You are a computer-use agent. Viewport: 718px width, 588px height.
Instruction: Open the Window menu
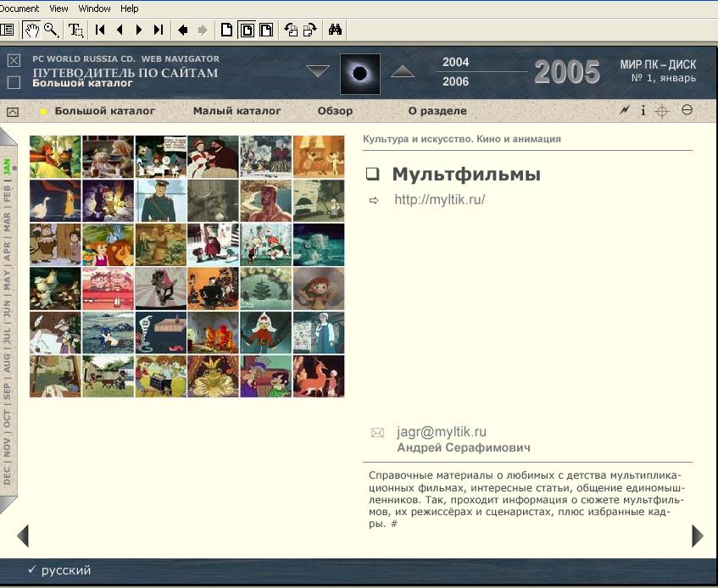coord(94,8)
